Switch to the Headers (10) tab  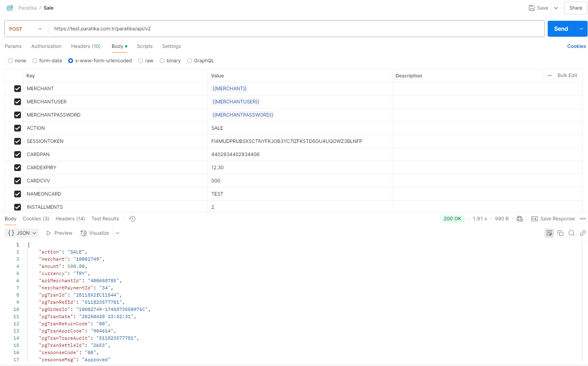tap(86, 46)
